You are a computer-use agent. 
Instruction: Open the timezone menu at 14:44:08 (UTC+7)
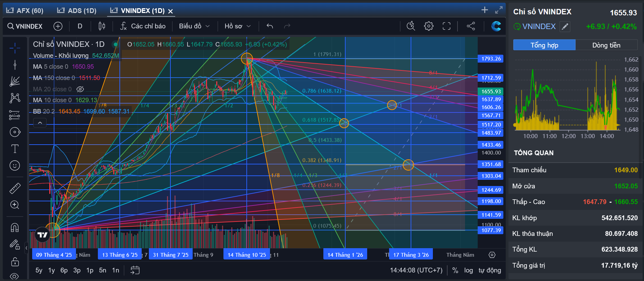[416, 270]
